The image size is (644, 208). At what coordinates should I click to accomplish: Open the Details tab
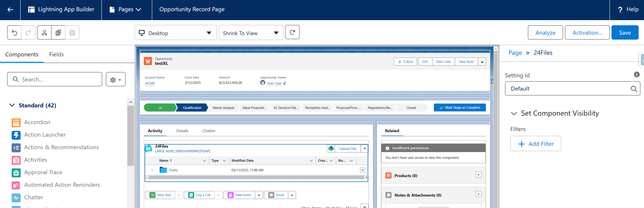tap(182, 131)
